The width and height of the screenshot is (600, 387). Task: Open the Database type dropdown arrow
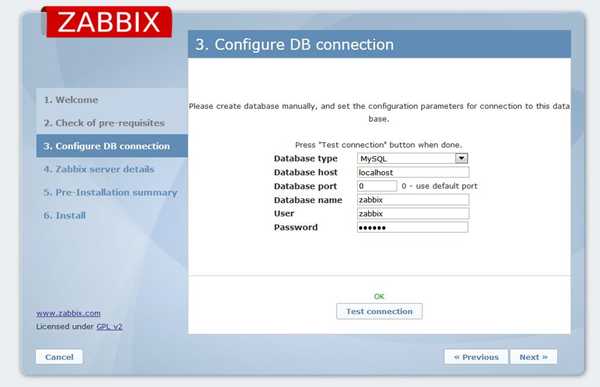(x=461, y=158)
